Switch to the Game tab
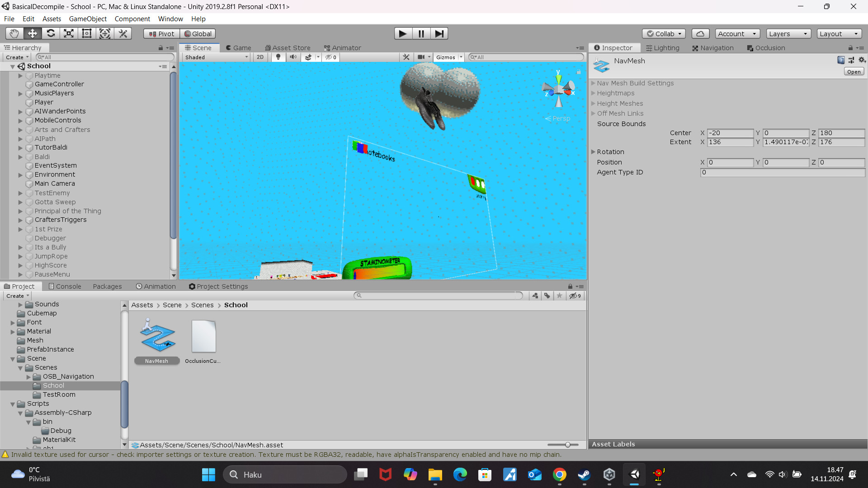Screen dimensions: 868x488 pyautogui.click(x=239, y=47)
